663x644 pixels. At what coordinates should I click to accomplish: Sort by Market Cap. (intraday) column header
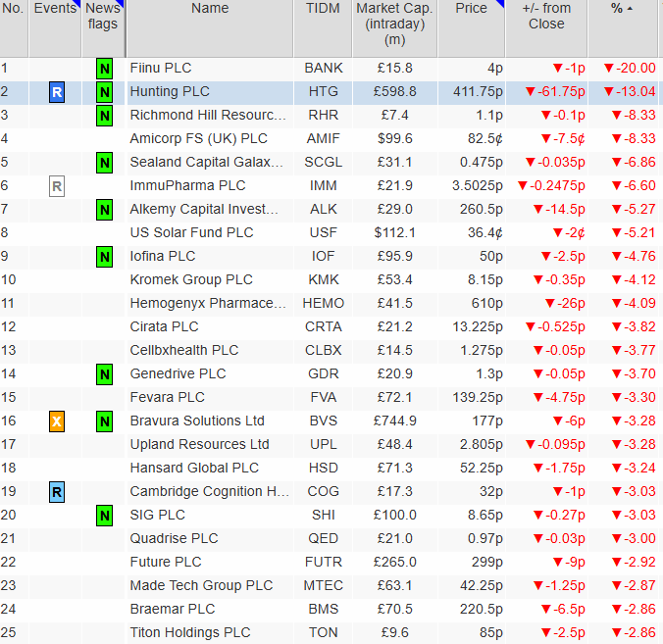[x=394, y=27]
